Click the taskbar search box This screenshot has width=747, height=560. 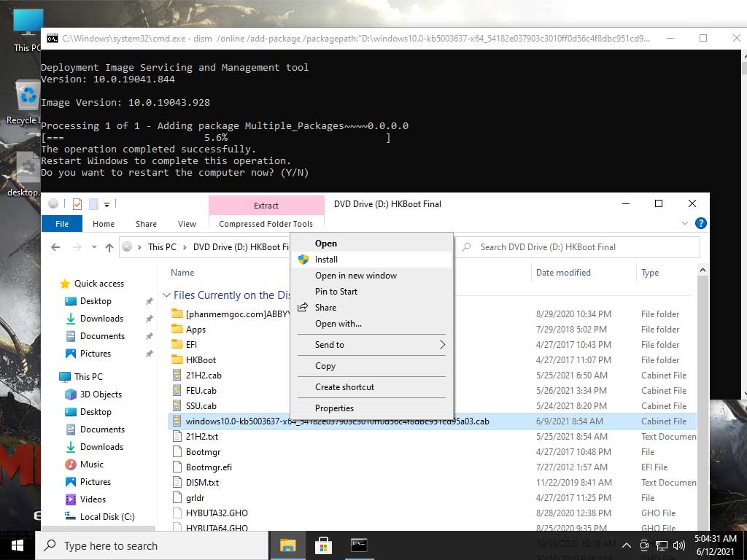(152, 545)
